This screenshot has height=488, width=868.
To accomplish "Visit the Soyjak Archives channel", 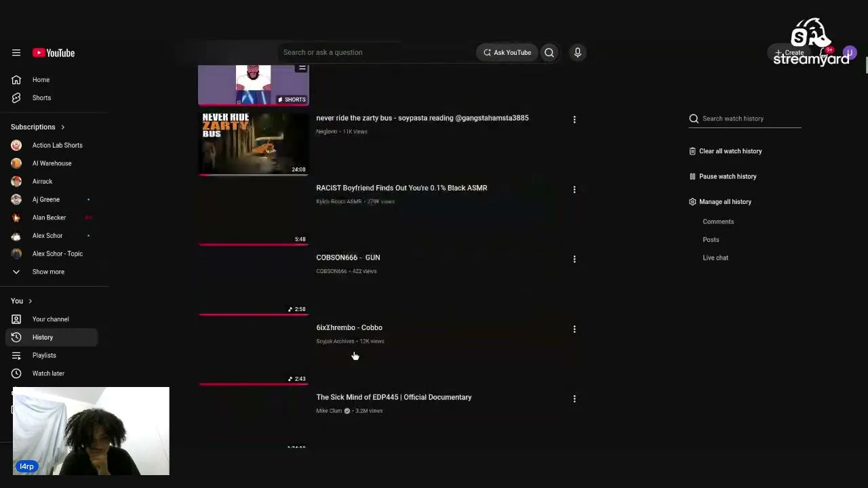I will (x=335, y=341).
